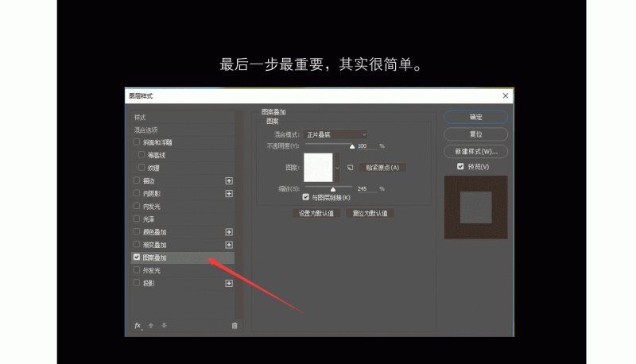The height and width of the screenshot is (364, 636).
Task: Close the 图层样式 dialog
Action: 506,95
